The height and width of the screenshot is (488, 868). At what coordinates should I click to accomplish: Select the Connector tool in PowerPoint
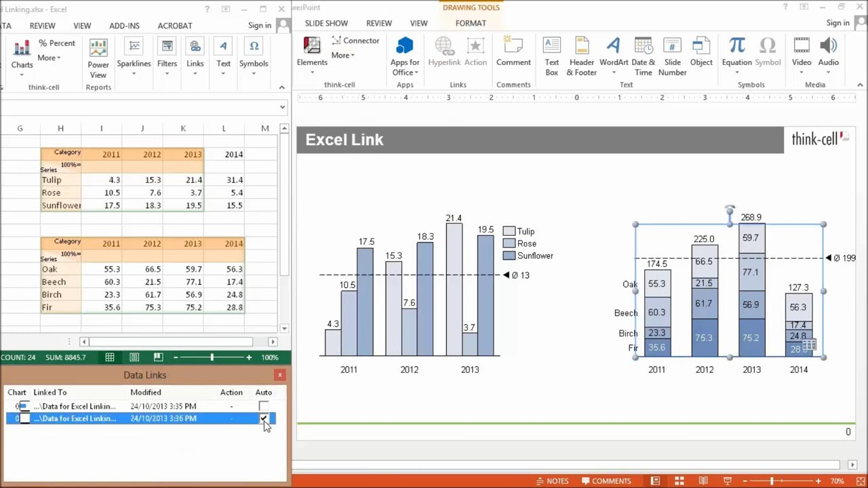coord(355,41)
